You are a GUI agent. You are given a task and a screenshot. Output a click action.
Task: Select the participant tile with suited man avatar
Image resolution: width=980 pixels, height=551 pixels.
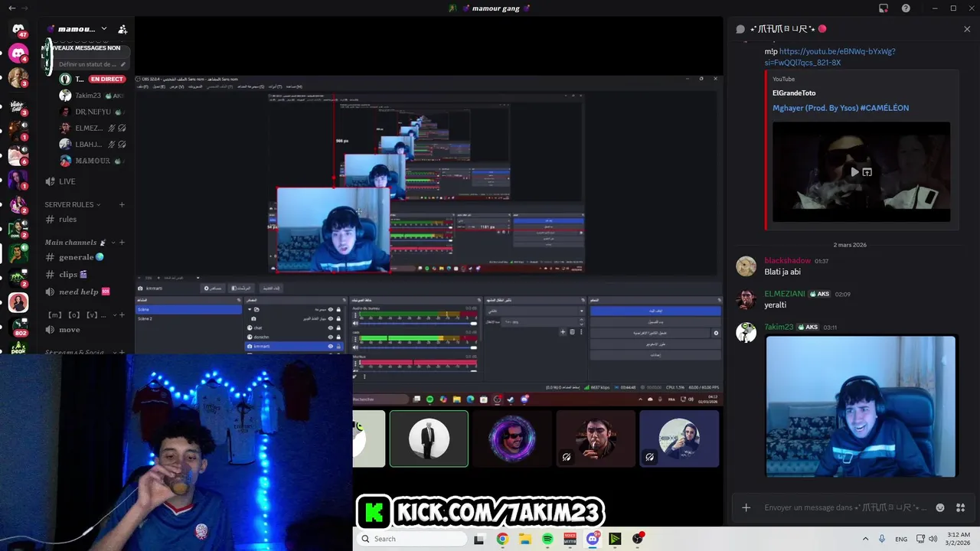click(x=429, y=439)
